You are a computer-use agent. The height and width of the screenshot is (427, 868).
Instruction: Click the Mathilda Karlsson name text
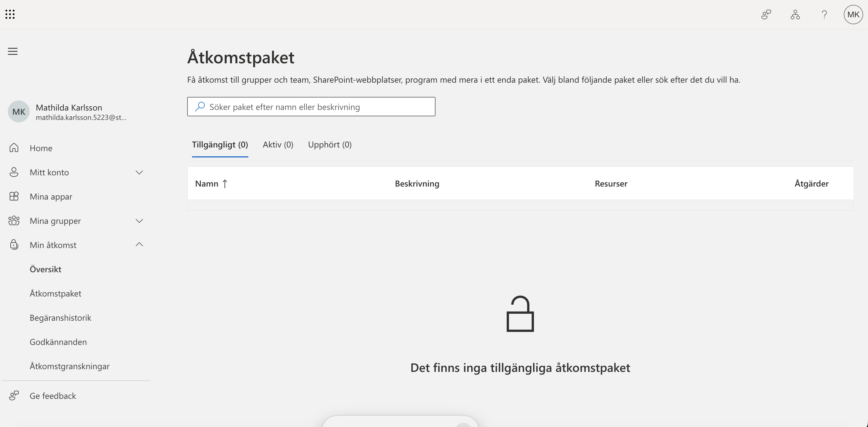coord(69,108)
